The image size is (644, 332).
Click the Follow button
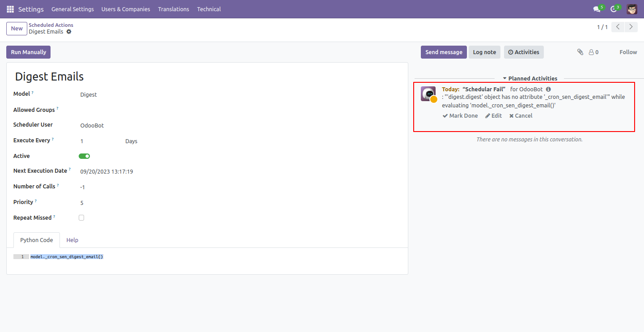click(x=628, y=52)
